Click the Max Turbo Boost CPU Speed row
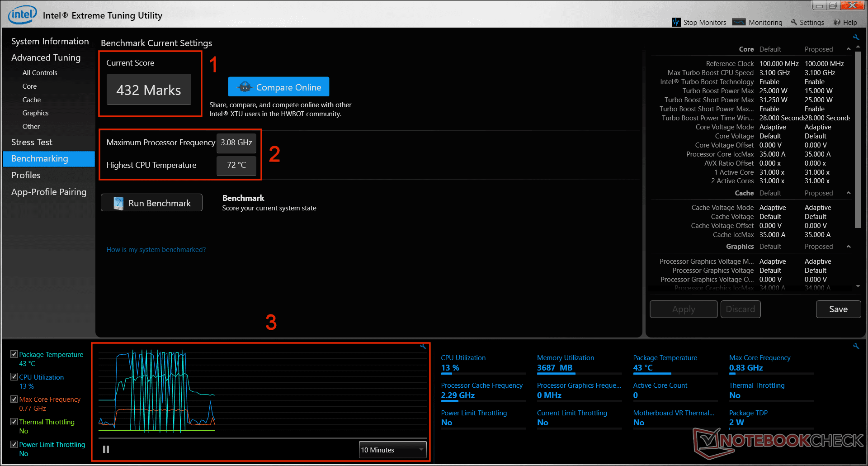868x466 pixels. point(752,72)
